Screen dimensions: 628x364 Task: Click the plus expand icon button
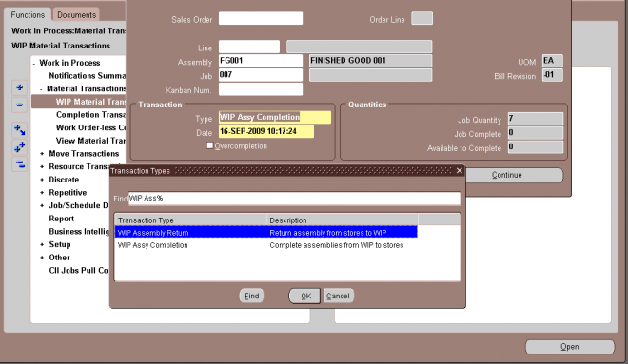tap(19, 88)
